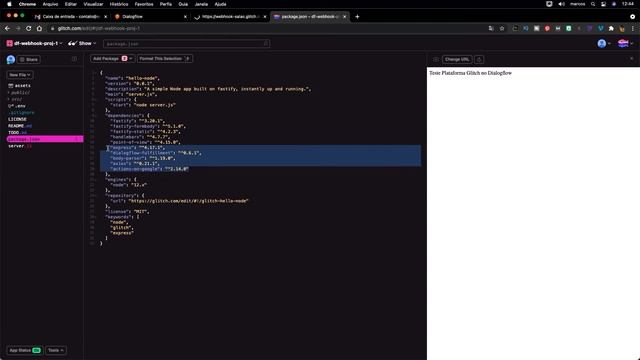The width and height of the screenshot is (640, 360).
Task: Collapse the file sidebar panel
Action: click(x=74, y=59)
